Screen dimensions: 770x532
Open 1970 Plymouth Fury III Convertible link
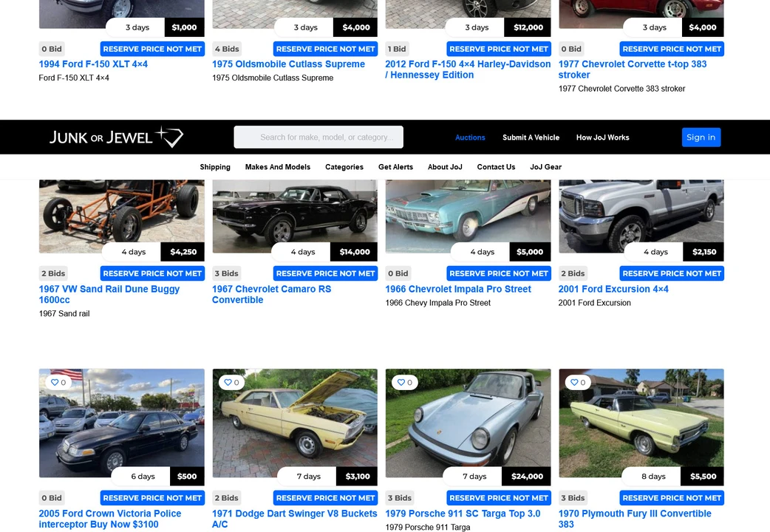click(x=635, y=519)
